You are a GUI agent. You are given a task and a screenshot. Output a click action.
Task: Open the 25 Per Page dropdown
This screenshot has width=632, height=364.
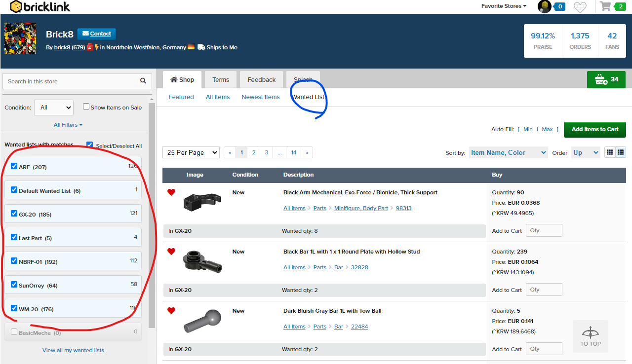pyautogui.click(x=191, y=152)
